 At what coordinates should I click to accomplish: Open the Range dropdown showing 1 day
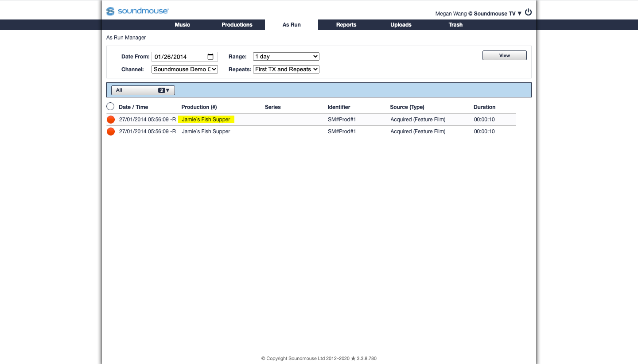[x=286, y=57]
